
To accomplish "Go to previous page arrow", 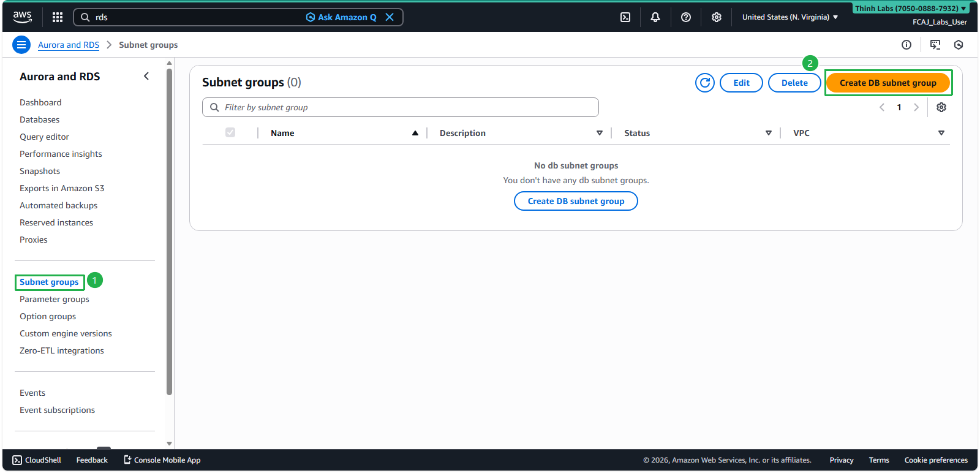I will (882, 107).
